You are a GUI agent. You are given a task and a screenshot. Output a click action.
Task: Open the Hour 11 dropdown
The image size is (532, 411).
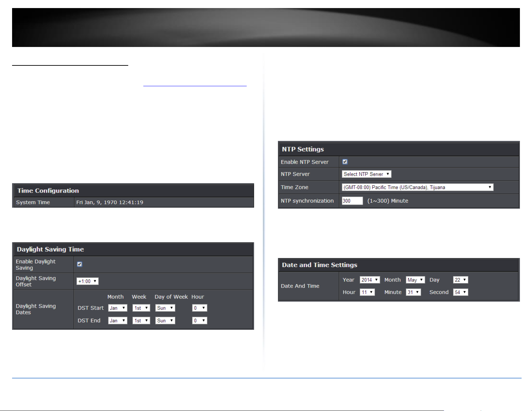click(367, 292)
